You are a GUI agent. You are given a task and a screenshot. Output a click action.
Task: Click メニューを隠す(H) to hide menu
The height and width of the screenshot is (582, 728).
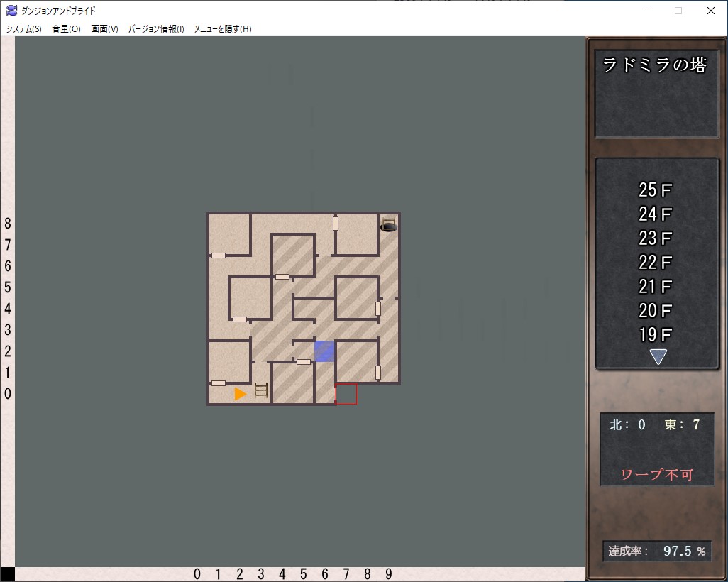tap(223, 29)
